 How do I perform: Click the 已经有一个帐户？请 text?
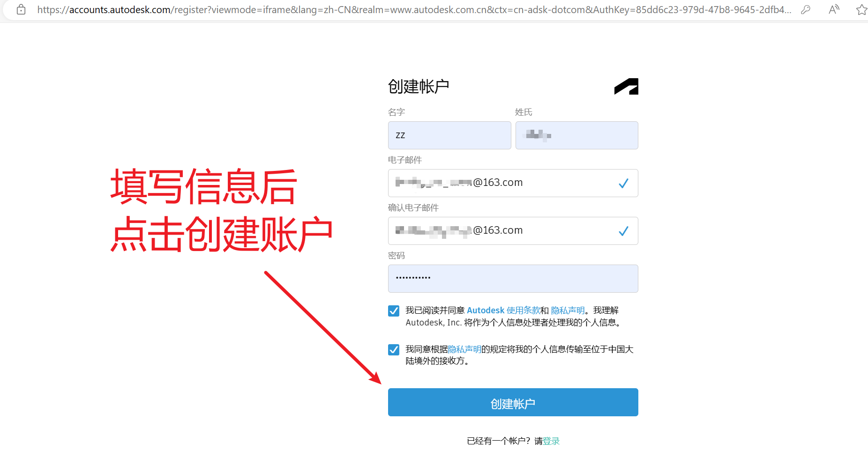point(505,441)
